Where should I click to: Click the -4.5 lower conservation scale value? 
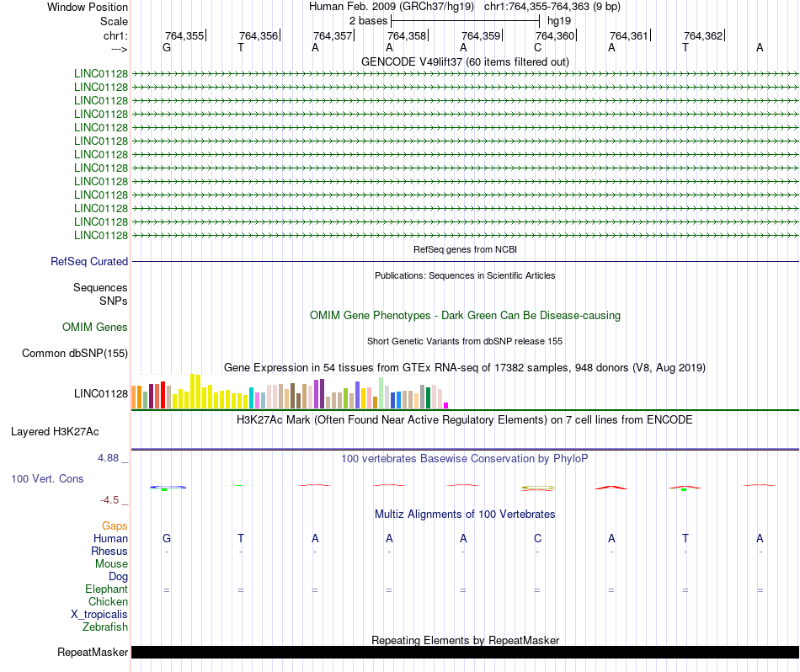tap(109, 500)
